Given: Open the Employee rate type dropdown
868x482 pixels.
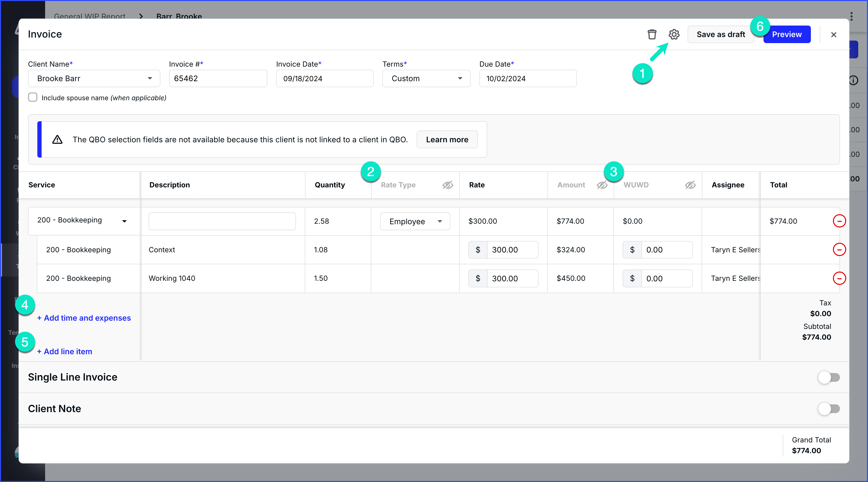Looking at the screenshot, I should click(x=415, y=221).
